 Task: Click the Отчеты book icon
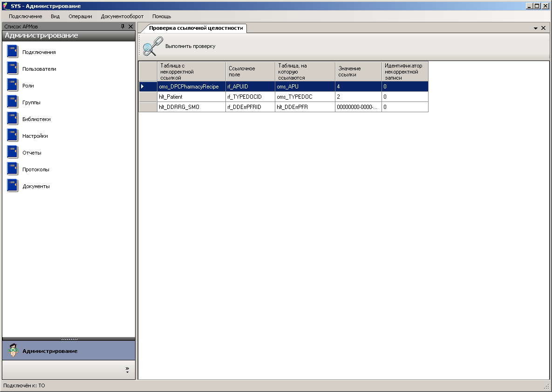13,152
